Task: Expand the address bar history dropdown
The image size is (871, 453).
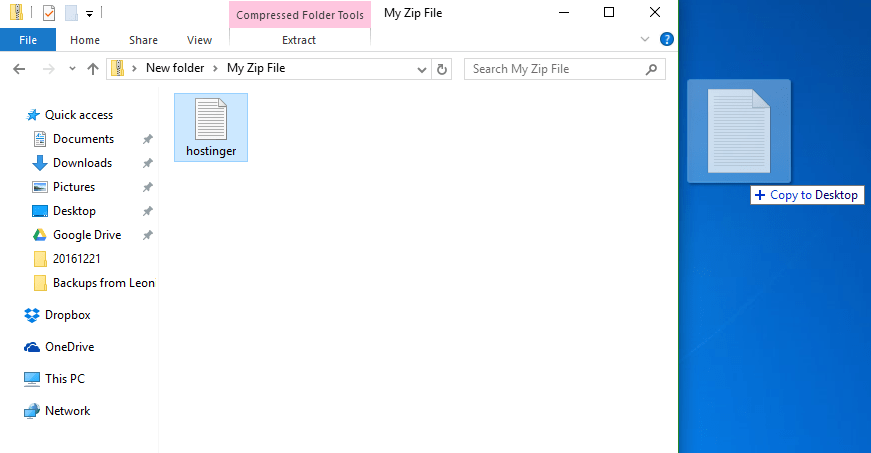Action: 422,69
